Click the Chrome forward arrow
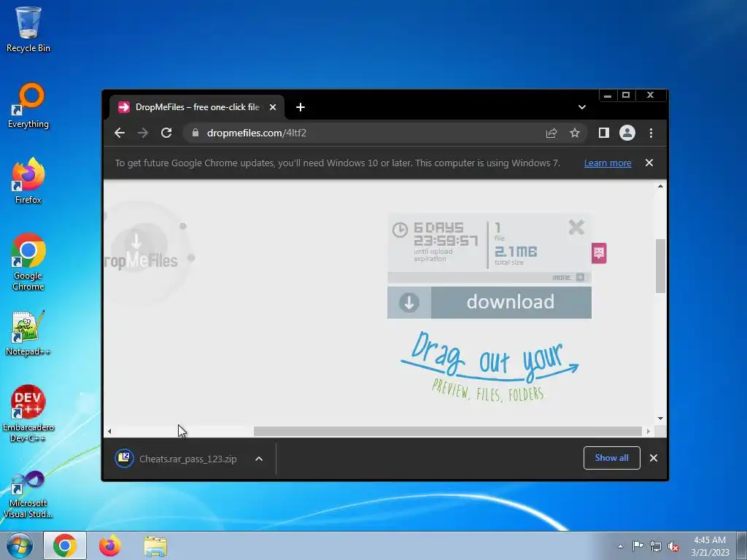This screenshot has height=560, width=747. 142,133
